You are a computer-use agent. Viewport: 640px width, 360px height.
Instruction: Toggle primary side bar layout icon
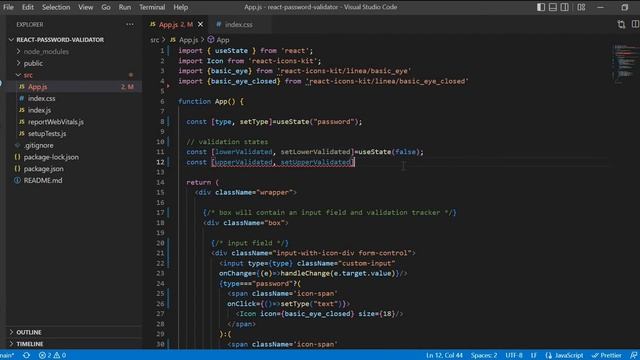(541, 7)
